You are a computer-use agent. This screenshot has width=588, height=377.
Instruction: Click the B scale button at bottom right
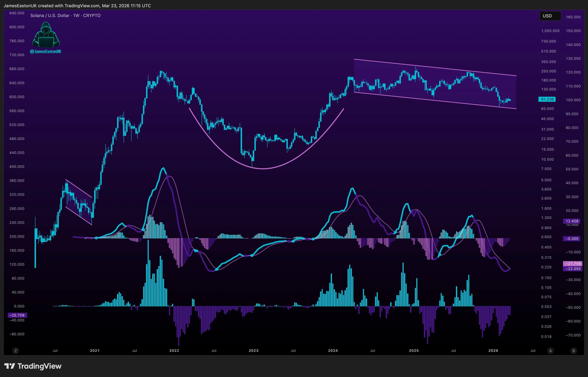coord(574,351)
